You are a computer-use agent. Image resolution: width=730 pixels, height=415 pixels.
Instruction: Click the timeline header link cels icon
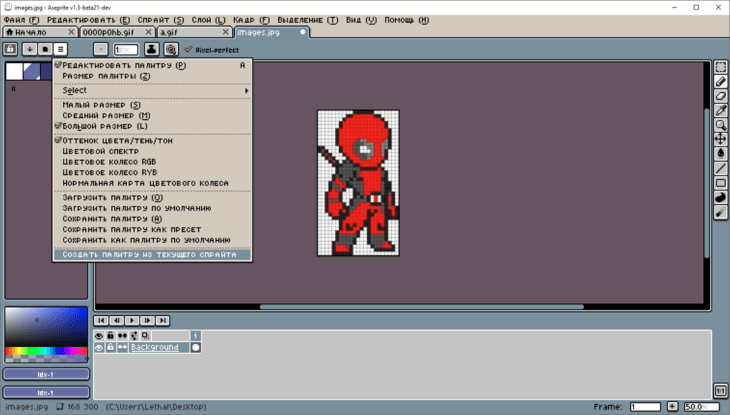134,335
